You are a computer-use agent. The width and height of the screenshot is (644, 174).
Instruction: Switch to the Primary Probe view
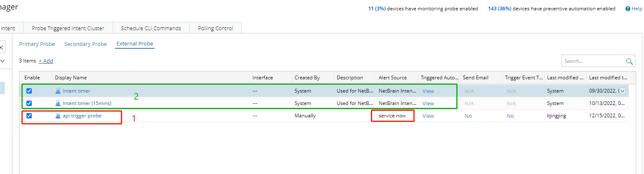[x=37, y=44]
